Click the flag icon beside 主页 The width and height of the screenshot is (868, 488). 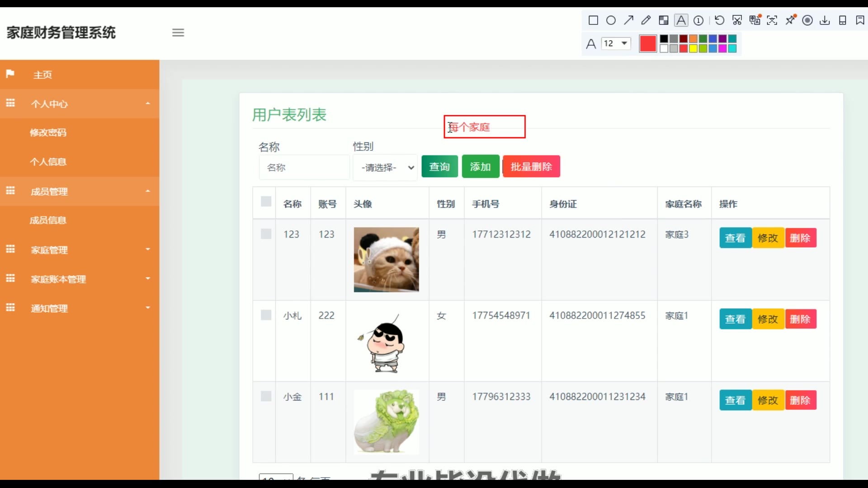[x=10, y=74]
